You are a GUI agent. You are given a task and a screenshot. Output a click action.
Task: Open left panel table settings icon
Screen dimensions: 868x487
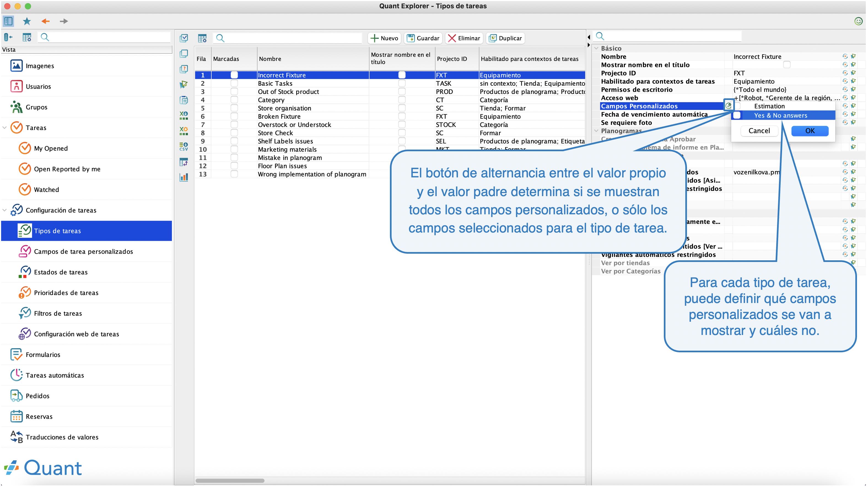(x=27, y=37)
